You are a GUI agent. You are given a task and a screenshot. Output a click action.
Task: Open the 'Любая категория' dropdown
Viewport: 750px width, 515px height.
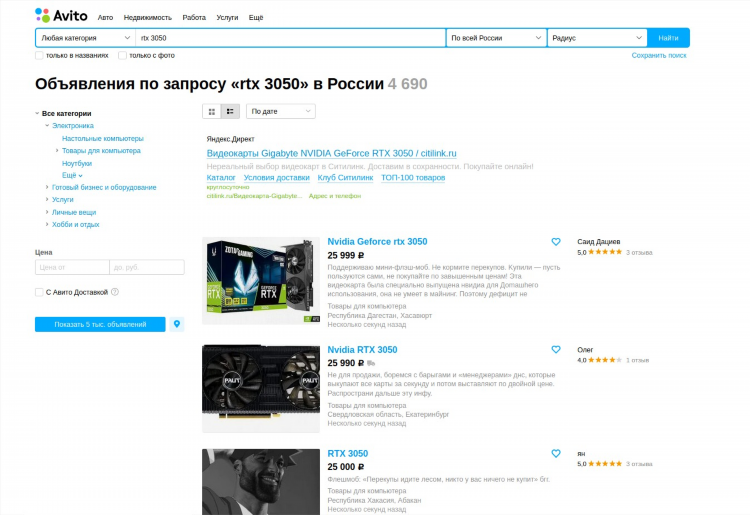[x=86, y=38]
